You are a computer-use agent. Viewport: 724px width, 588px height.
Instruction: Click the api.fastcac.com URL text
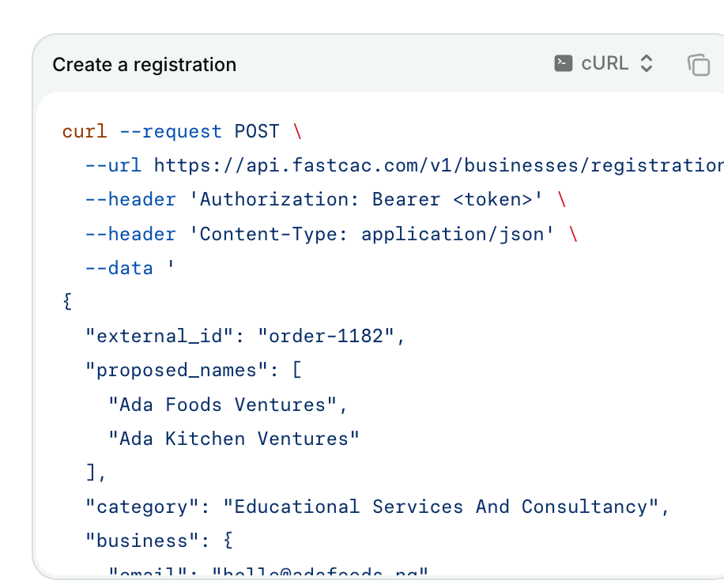(x=439, y=165)
